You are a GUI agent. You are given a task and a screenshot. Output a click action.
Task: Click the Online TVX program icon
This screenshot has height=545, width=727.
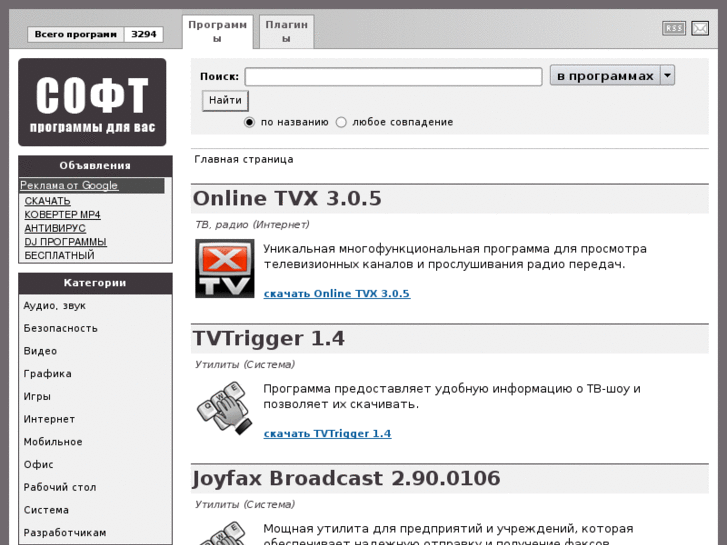(224, 268)
